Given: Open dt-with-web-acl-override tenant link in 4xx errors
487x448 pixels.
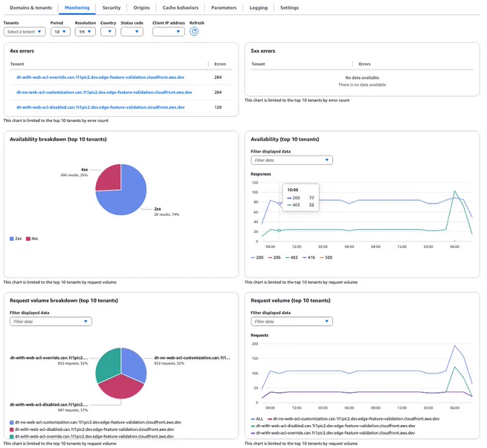Looking at the screenshot, I should tap(100, 77).
